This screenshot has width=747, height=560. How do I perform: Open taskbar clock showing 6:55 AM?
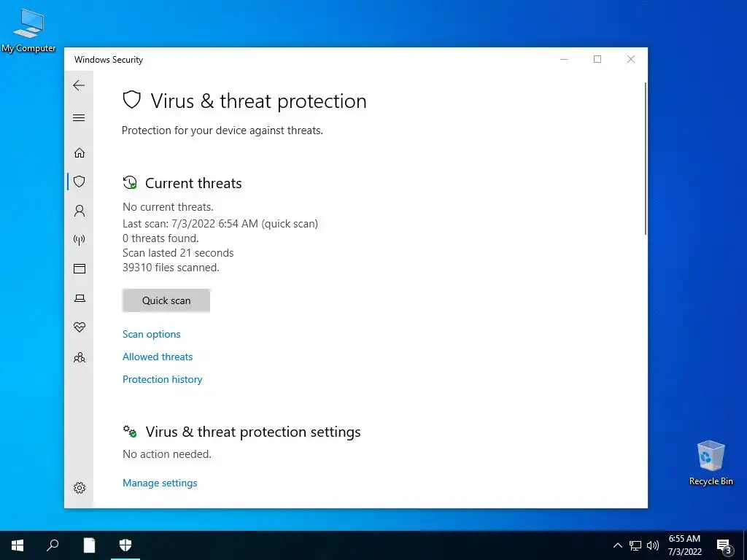pyautogui.click(x=684, y=545)
